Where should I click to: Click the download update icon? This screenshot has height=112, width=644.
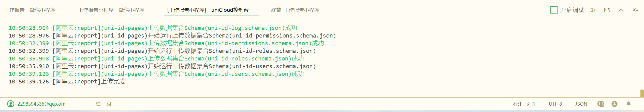[614, 104]
